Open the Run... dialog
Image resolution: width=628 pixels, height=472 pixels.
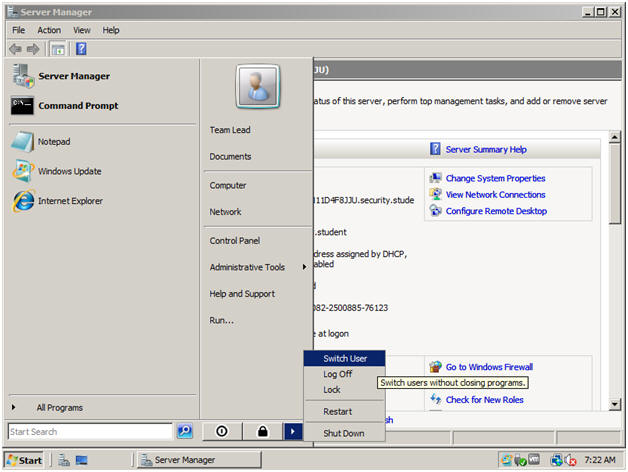click(222, 320)
